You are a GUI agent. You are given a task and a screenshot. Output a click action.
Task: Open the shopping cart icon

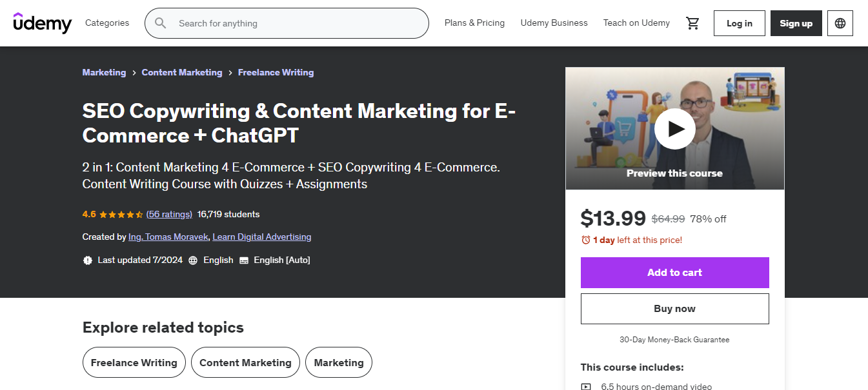coord(693,23)
